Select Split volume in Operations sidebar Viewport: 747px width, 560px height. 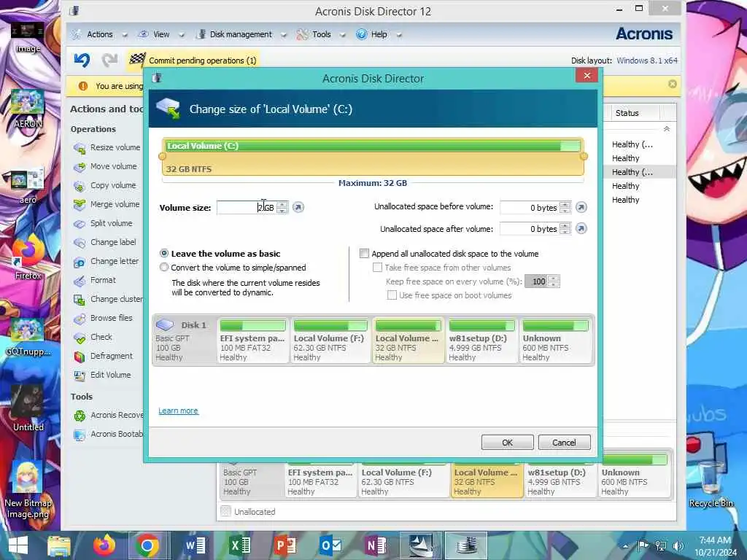[104, 223]
